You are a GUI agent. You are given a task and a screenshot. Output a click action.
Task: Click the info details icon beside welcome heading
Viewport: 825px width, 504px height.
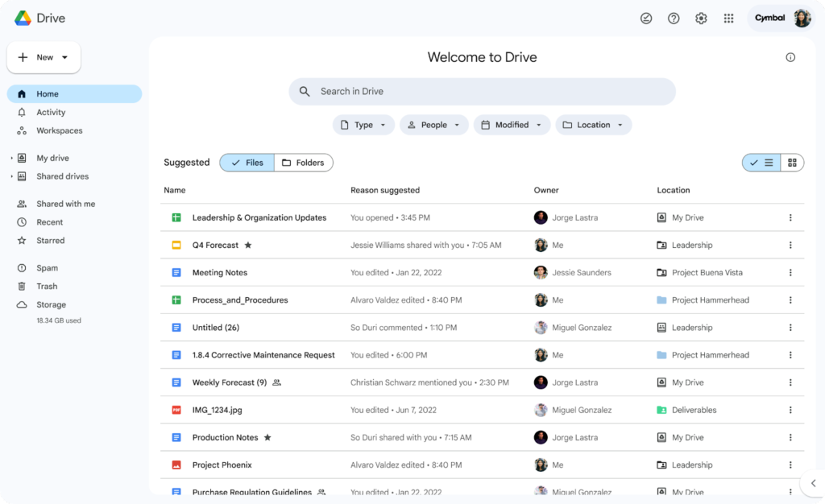(x=790, y=57)
